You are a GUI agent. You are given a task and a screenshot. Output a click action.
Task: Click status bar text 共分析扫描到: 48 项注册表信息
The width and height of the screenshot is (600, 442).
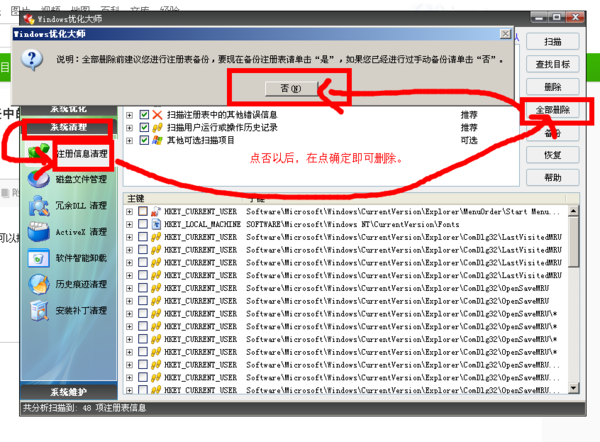tap(84, 408)
